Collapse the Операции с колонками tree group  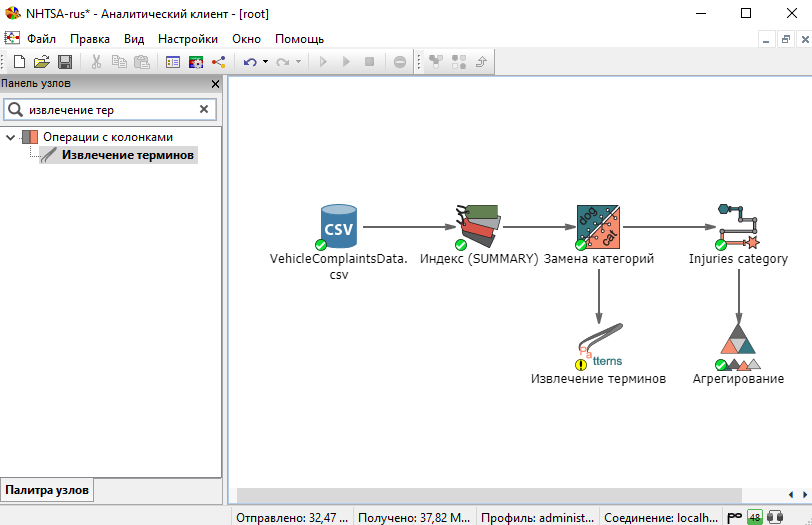[x=11, y=137]
